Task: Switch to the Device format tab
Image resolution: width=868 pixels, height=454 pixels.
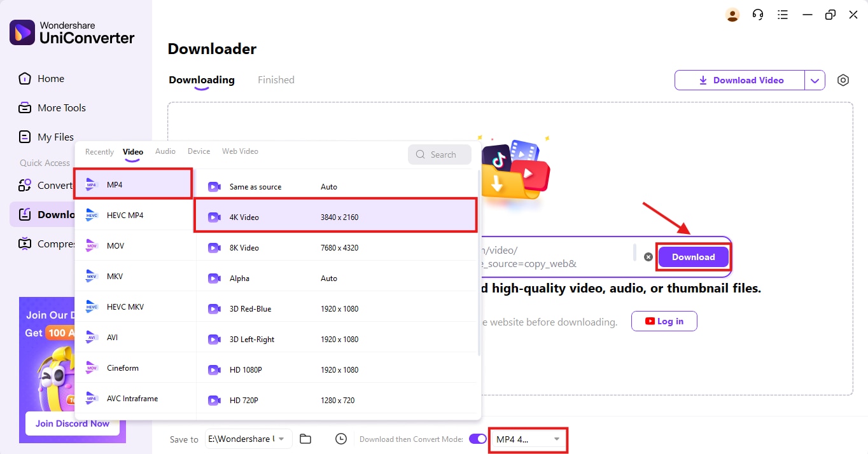Action: (x=199, y=151)
